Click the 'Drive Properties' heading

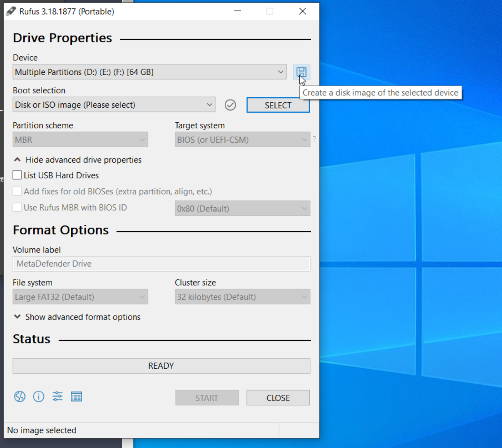tap(62, 38)
